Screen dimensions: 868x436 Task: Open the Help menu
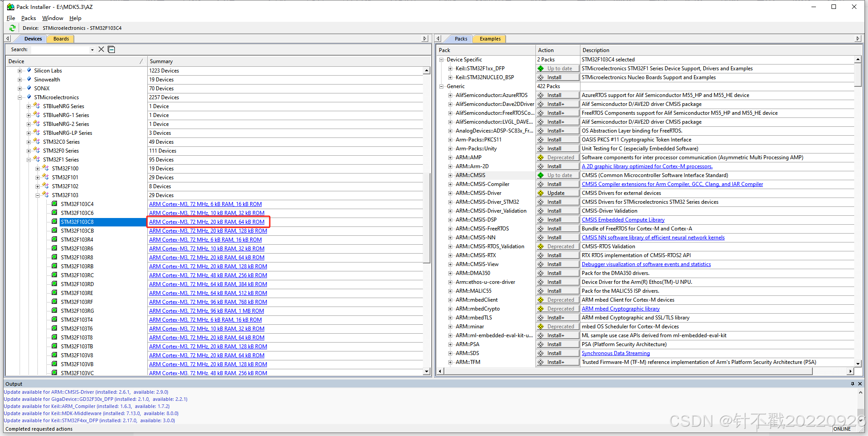pyautogui.click(x=75, y=18)
